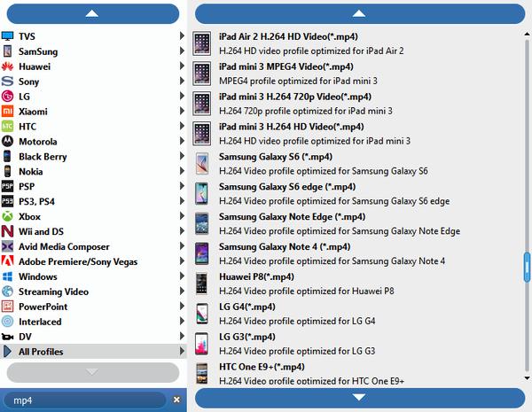Click the Interlaced disc icon
The image size is (532, 412).
tap(7, 321)
